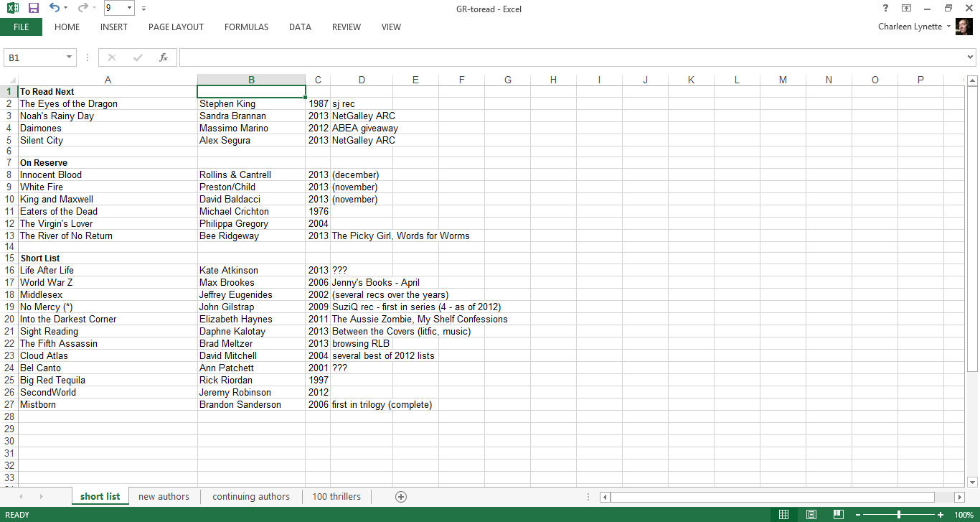Click the horizontal scrollbar right arrow
Viewport: 980px width, 522px height.
click(959, 497)
